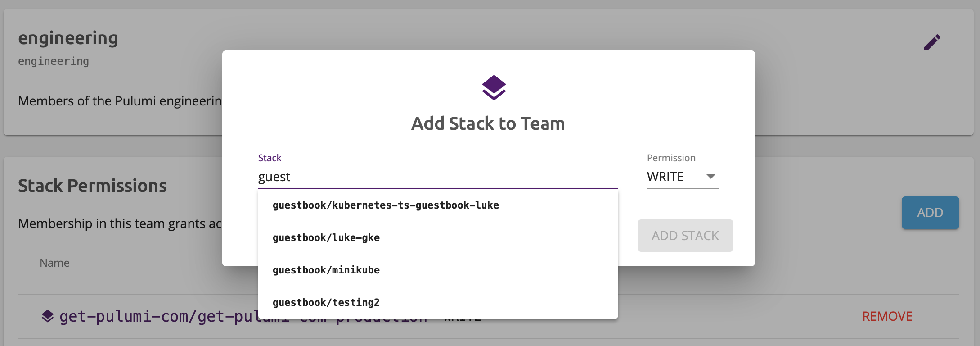This screenshot has width=980, height=346.
Task: Click the Permission field label
Action: (x=671, y=158)
